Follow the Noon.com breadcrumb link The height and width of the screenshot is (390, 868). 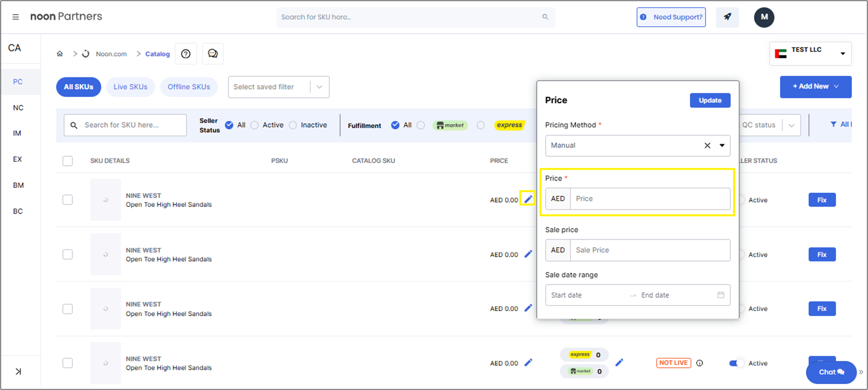click(x=112, y=54)
